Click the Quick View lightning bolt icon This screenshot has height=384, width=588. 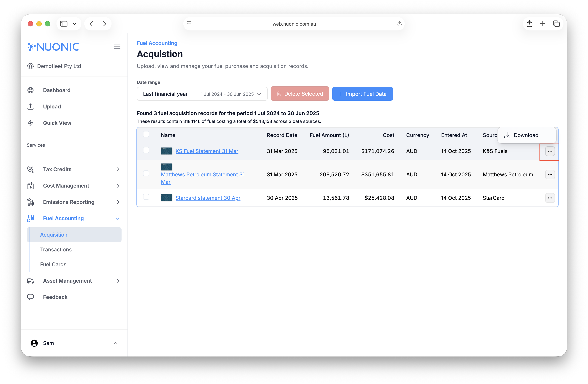click(30, 123)
